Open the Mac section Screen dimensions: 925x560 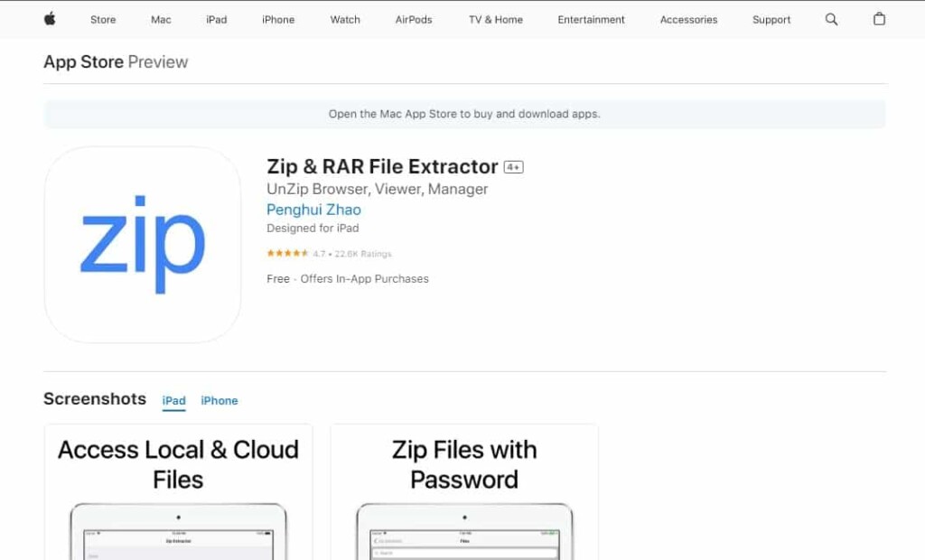coord(160,19)
